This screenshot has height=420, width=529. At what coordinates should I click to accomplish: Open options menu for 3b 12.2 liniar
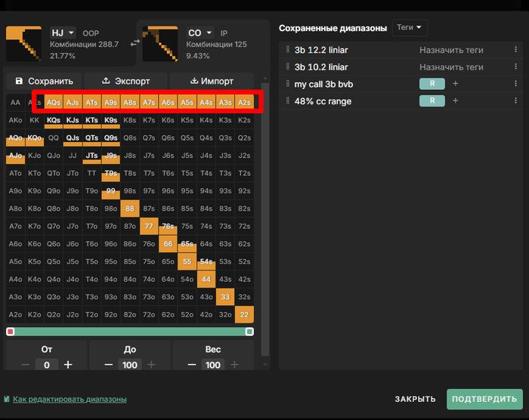515,50
